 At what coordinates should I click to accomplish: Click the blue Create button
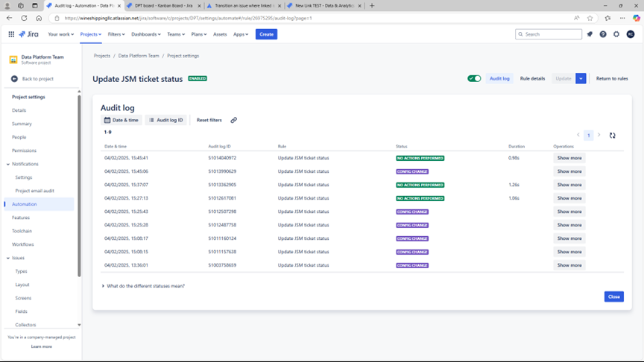(267, 34)
